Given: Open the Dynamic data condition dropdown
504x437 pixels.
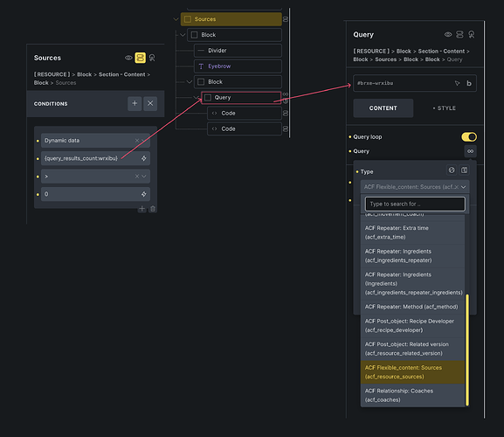Looking at the screenshot, I should point(95,141).
